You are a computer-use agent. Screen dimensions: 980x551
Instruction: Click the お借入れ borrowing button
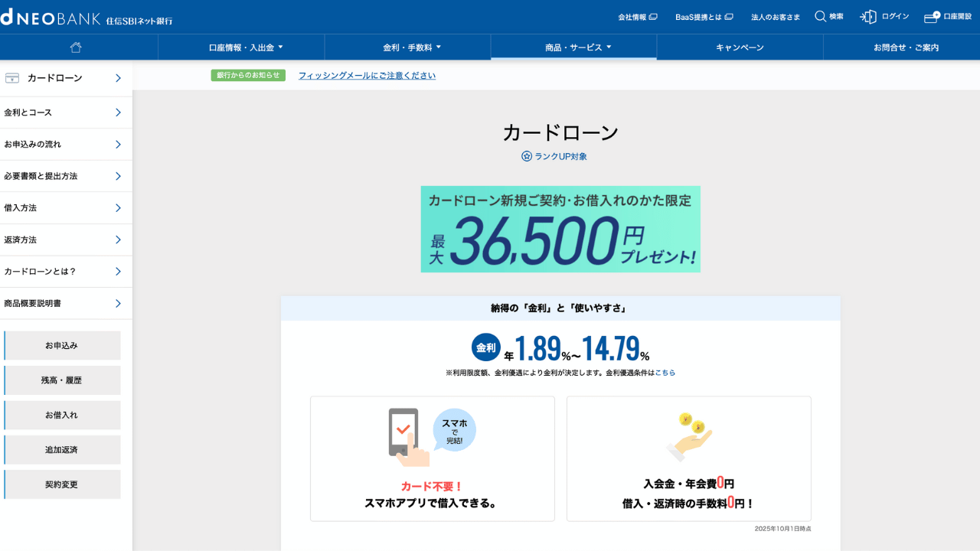pyautogui.click(x=62, y=415)
